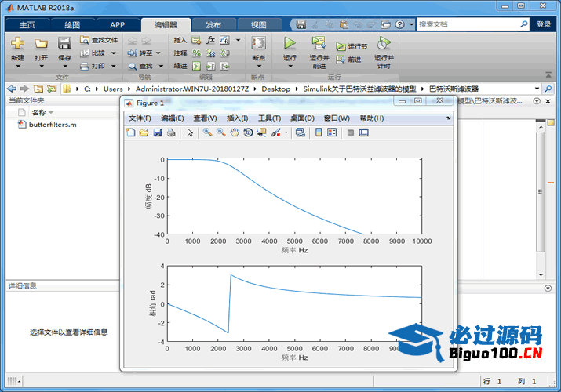The image size is (561, 392).
Task: Open the 工具(T) menu in Figure window
Action: click(269, 118)
